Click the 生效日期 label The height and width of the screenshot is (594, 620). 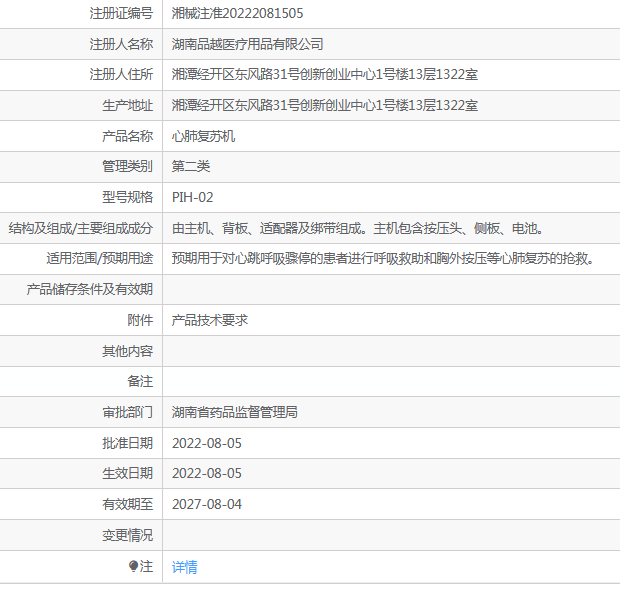pyautogui.click(x=127, y=473)
